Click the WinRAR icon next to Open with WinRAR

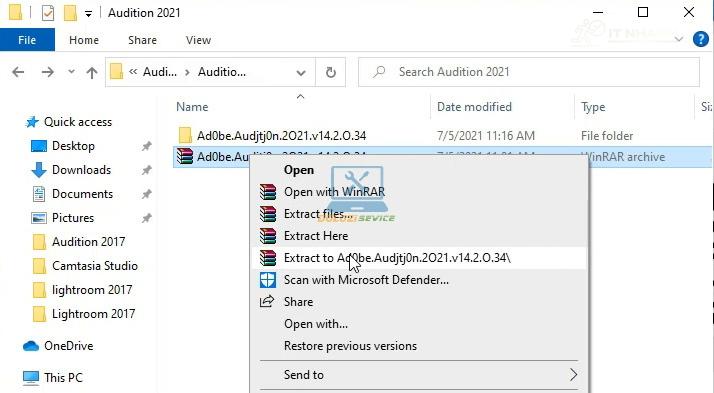(268, 192)
